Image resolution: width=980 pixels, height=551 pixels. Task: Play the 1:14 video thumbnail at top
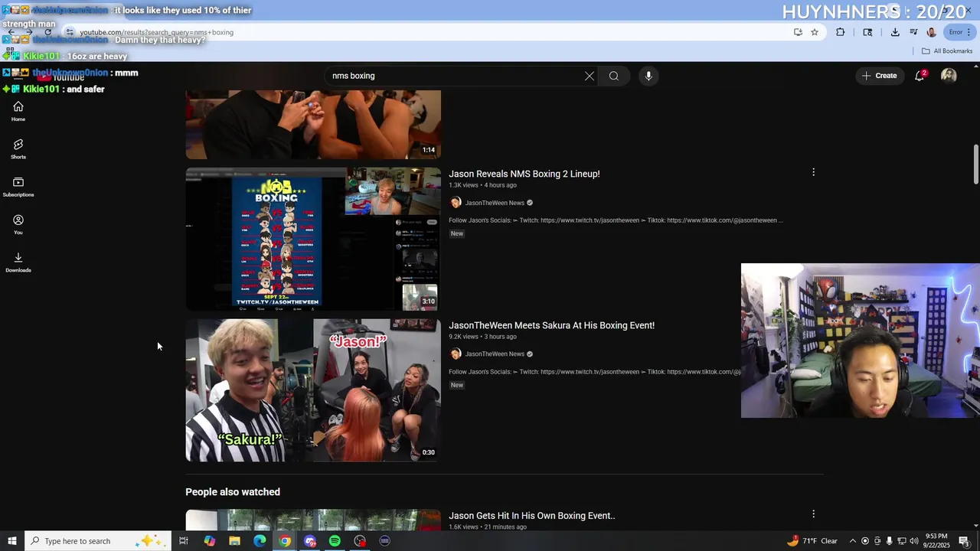click(313, 125)
